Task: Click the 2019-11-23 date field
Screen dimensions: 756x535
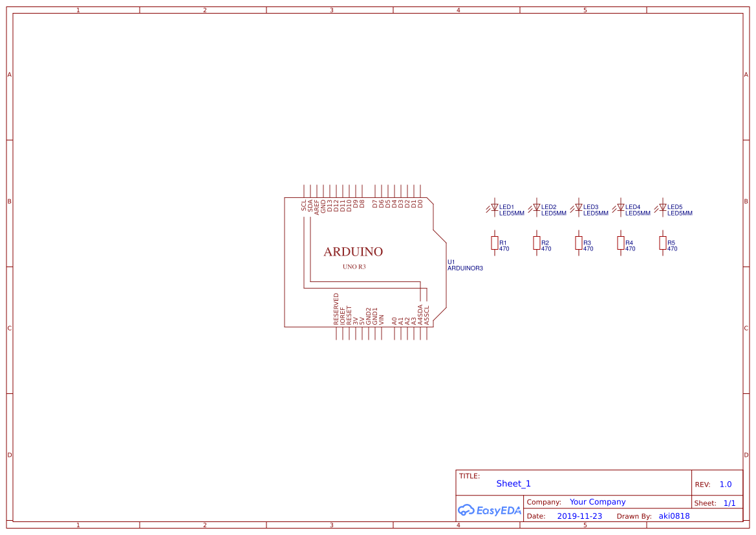Action: (x=579, y=516)
